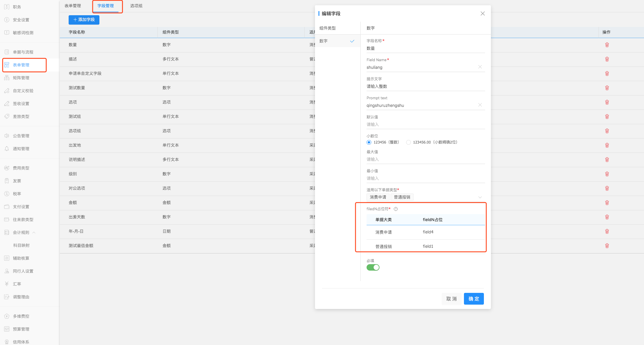Open 支付设置 in the sidebar
The height and width of the screenshot is (345, 644).
(21, 207)
